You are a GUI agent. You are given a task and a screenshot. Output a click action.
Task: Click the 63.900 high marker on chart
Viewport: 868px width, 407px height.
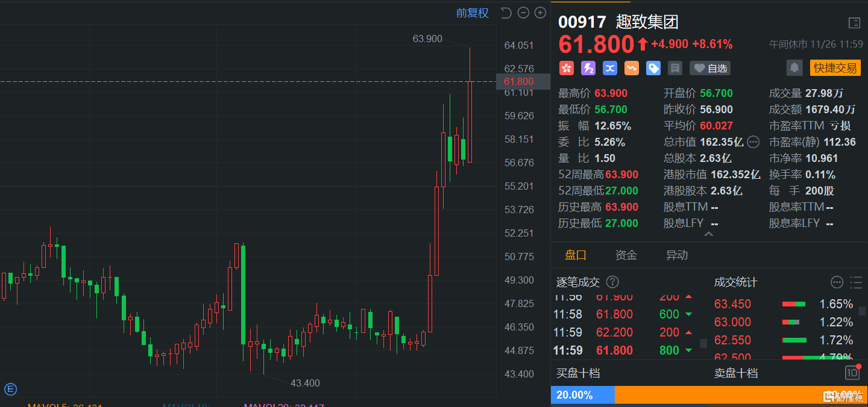[x=427, y=39]
